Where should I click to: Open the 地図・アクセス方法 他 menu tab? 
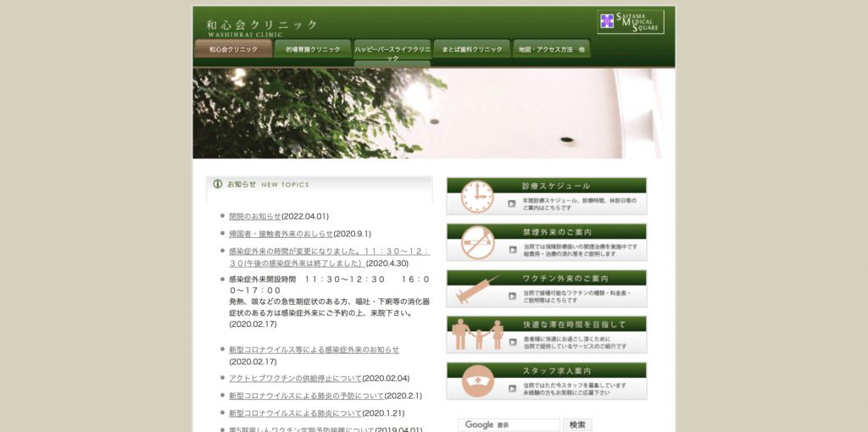551,49
